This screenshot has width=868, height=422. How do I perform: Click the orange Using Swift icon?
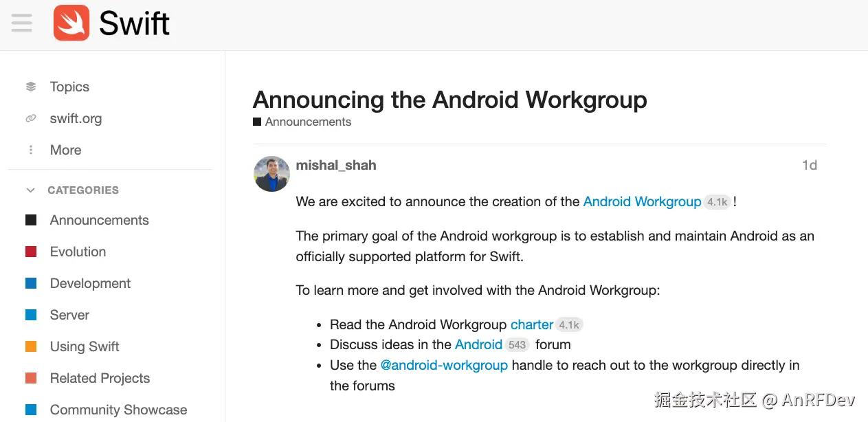coord(31,346)
